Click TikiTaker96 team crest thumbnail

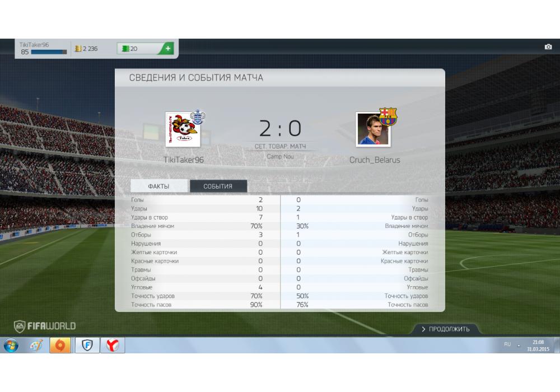183,129
